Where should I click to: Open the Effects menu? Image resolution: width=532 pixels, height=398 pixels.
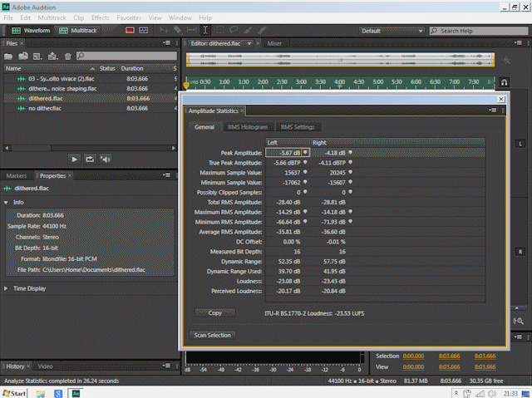[x=100, y=17]
